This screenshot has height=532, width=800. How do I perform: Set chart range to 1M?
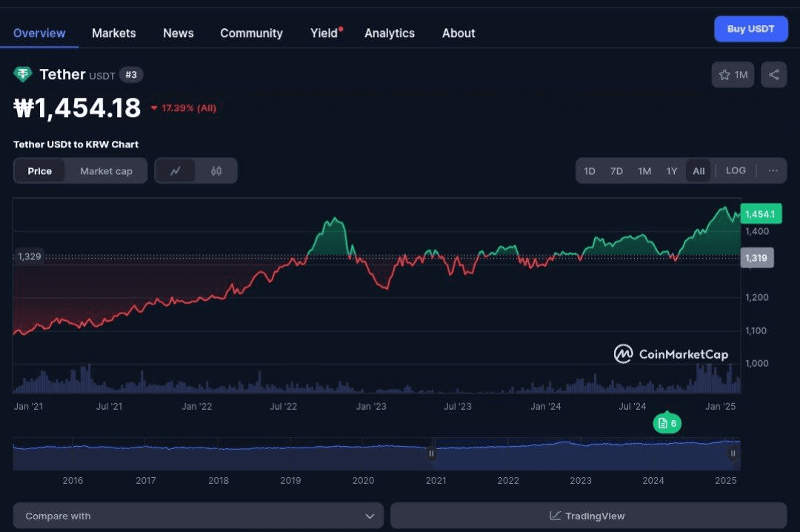click(x=644, y=171)
